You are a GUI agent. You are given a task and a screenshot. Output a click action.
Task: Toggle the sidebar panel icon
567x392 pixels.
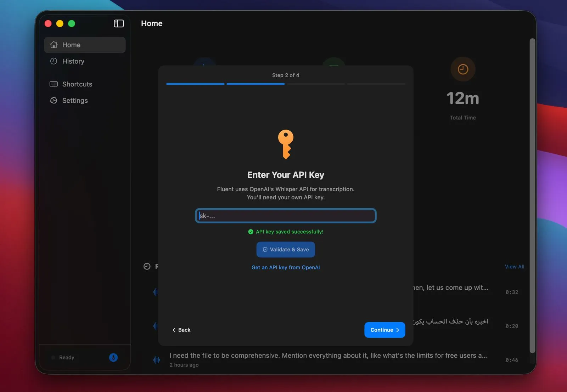coord(119,23)
